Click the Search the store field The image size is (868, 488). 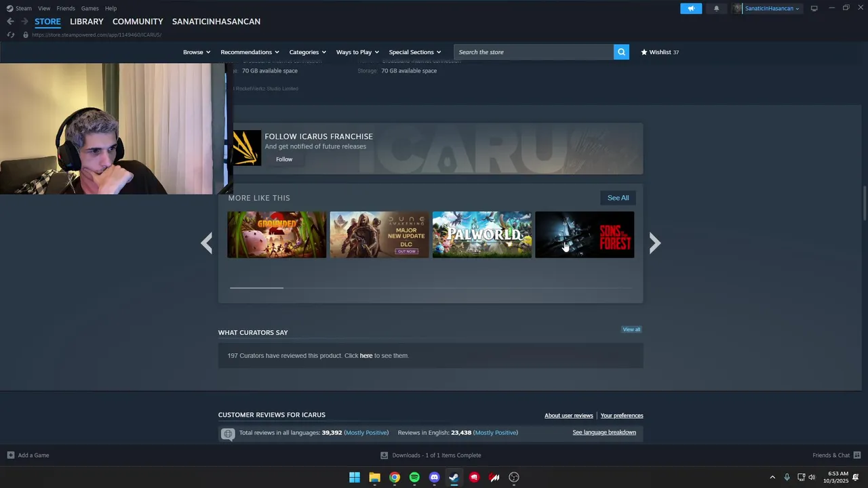[x=534, y=52]
